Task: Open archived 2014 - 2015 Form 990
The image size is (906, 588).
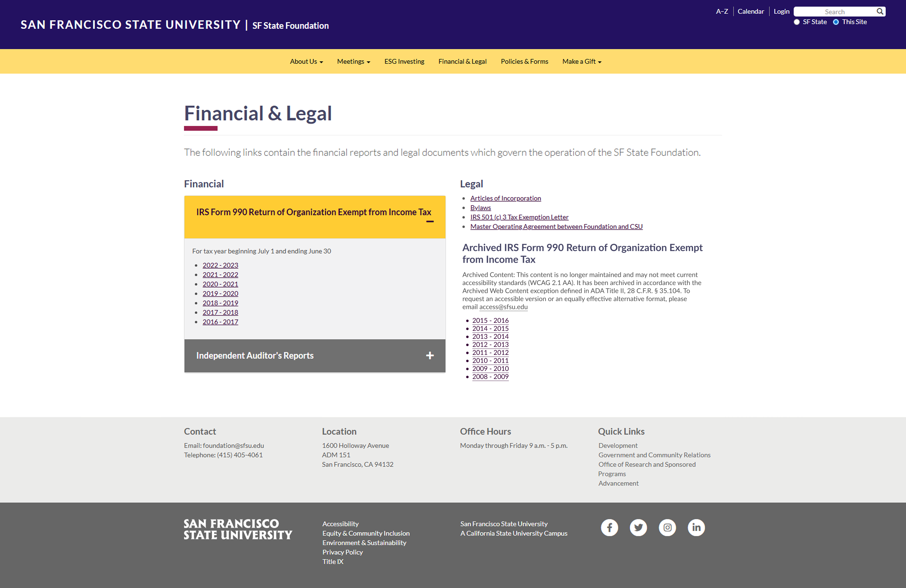Action: click(490, 328)
